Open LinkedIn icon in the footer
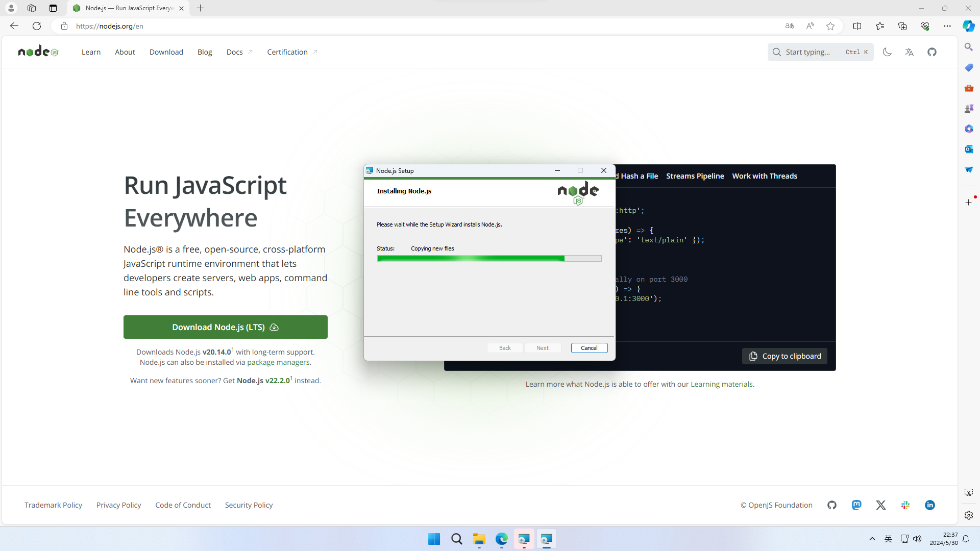 [930, 505]
